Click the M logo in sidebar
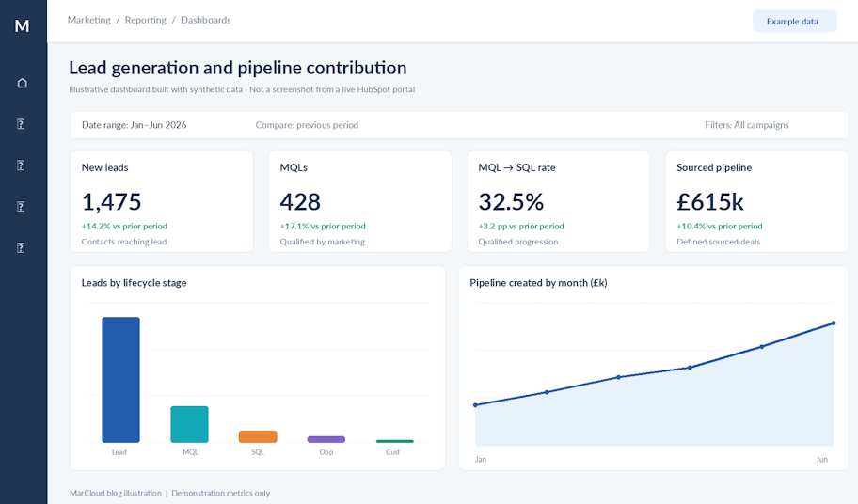This screenshot has width=858, height=504. click(x=22, y=25)
